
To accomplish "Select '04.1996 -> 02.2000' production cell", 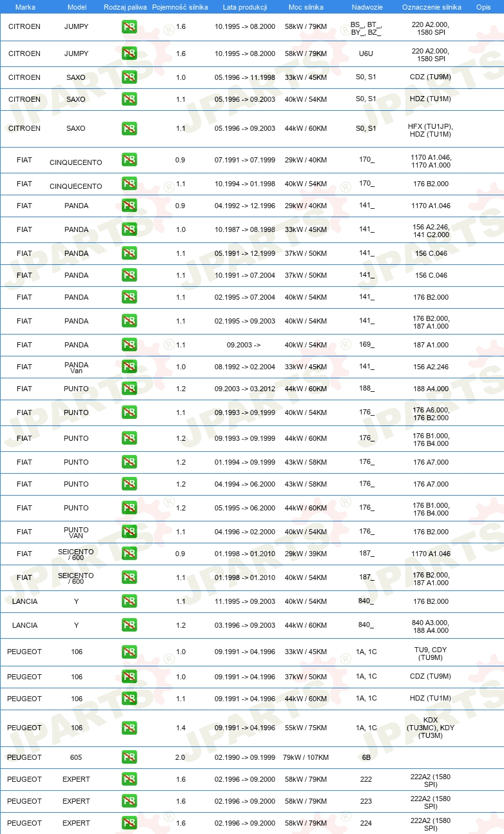I will [245, 532].
